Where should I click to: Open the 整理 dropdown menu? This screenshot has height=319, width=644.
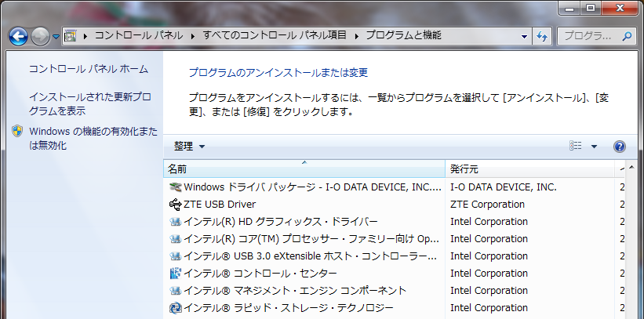[189, 146]
